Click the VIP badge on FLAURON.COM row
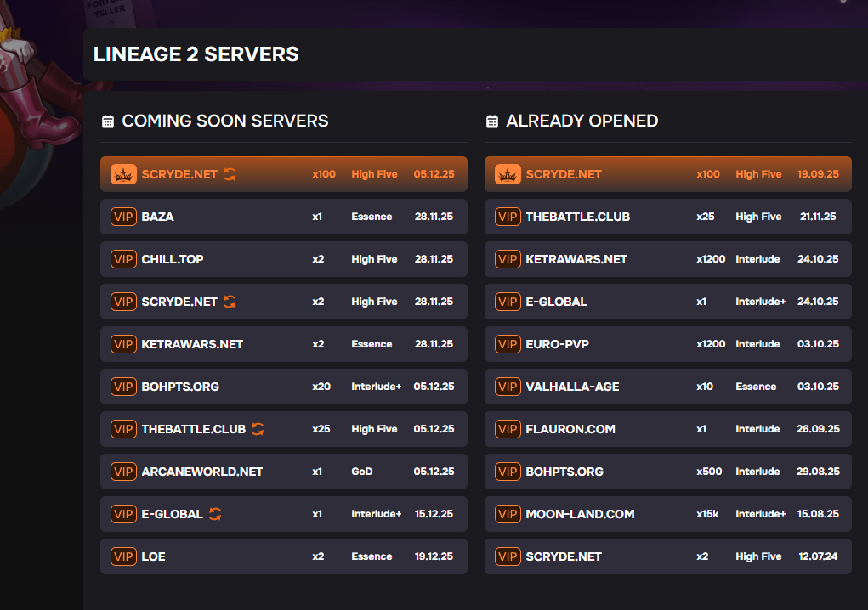This screenshot has width=868, height=610. pyautogui.click(x=508, y=429)
